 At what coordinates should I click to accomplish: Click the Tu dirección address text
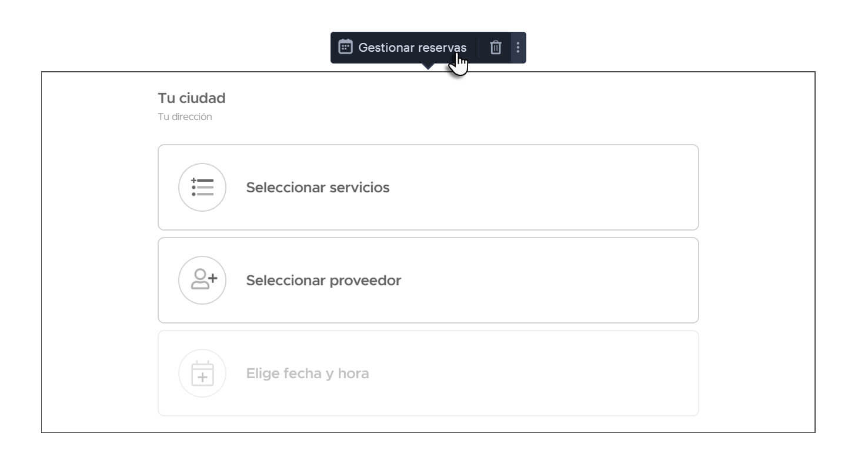185,117
